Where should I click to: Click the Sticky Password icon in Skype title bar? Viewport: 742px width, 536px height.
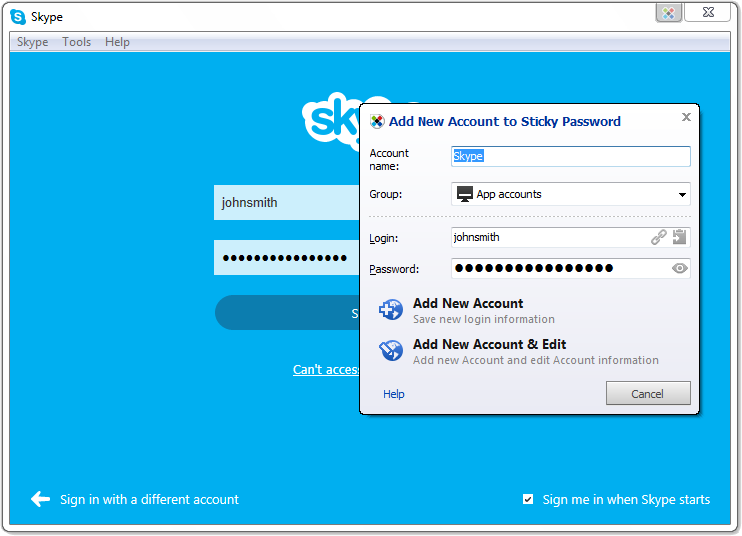click(668, 12)
